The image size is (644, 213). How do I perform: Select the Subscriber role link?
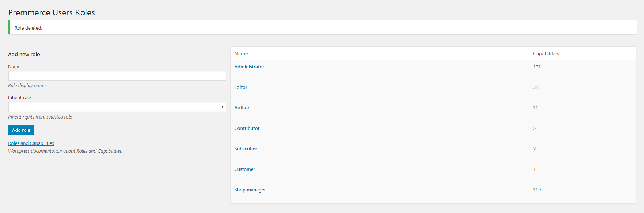(246, 149)
